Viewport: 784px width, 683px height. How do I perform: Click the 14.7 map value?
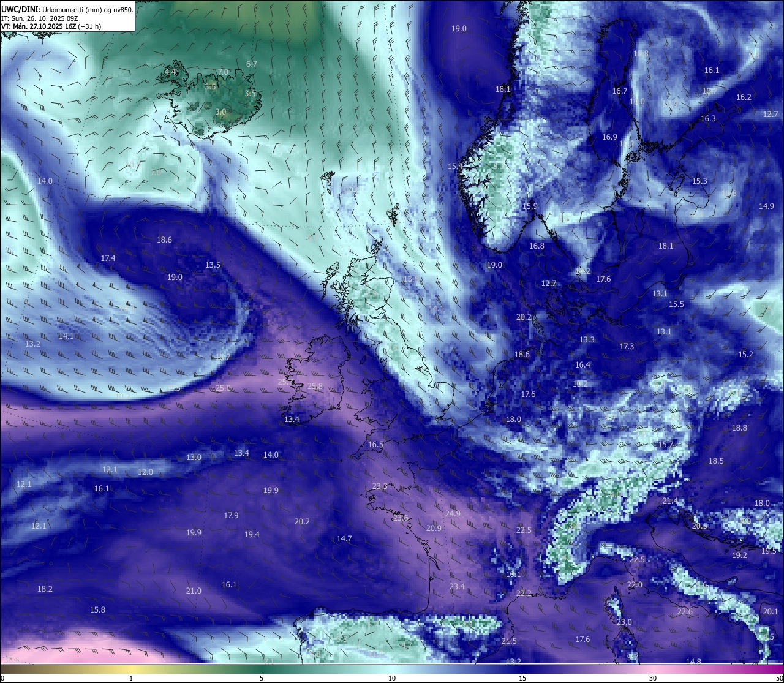click(x=344, y=538)
